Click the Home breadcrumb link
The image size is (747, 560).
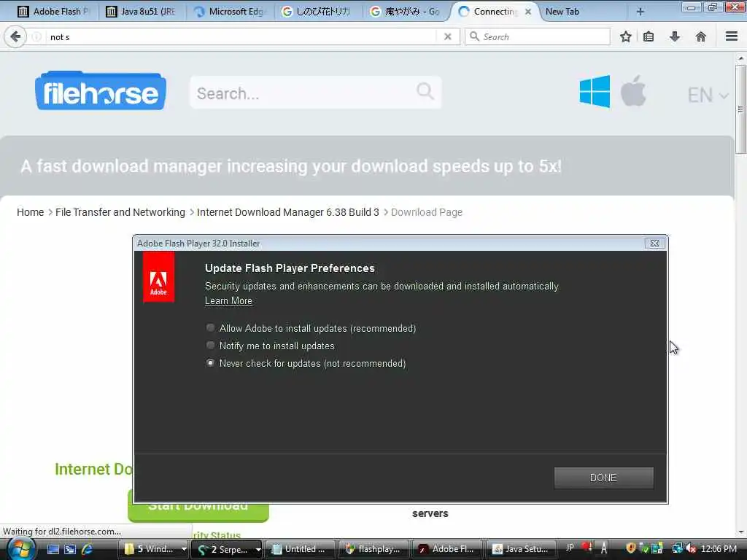coord(30,212)
